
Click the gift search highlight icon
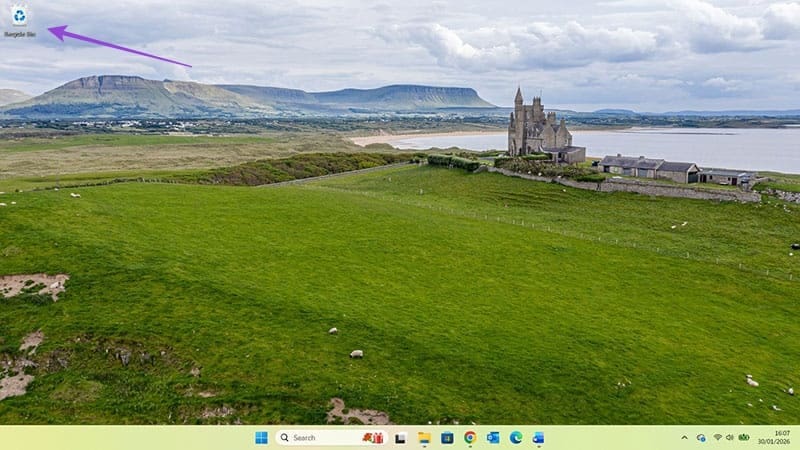click(x=373, y=438)
